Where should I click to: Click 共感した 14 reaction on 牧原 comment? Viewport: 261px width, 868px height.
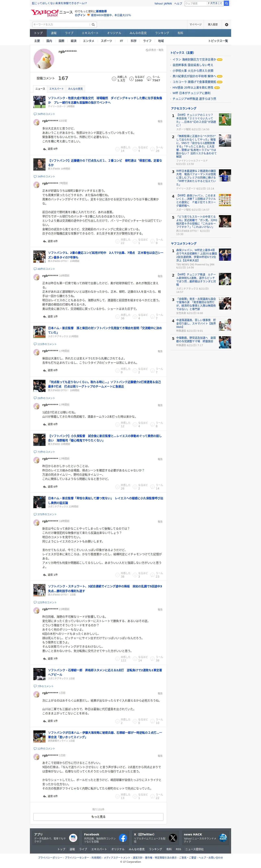pos(123,149)
